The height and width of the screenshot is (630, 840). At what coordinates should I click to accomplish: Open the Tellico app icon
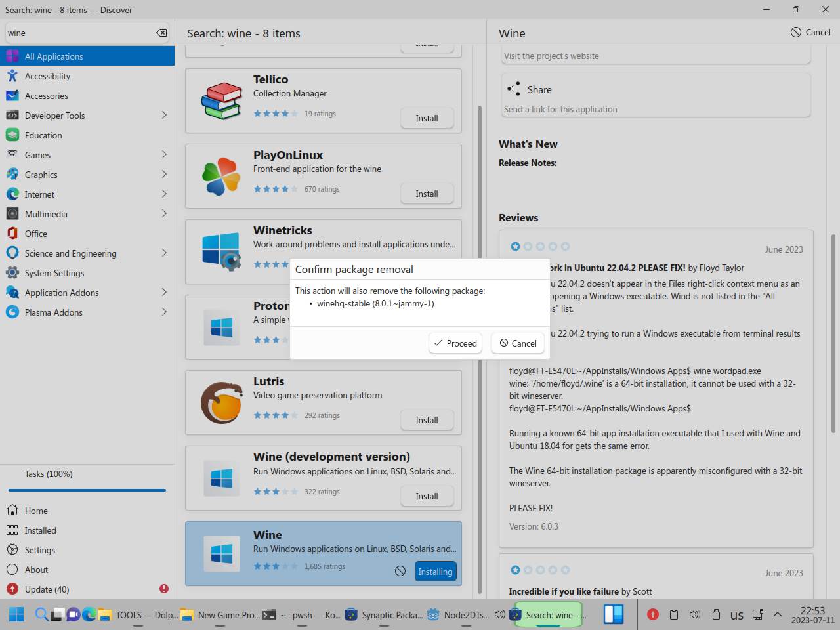[222, 100]
